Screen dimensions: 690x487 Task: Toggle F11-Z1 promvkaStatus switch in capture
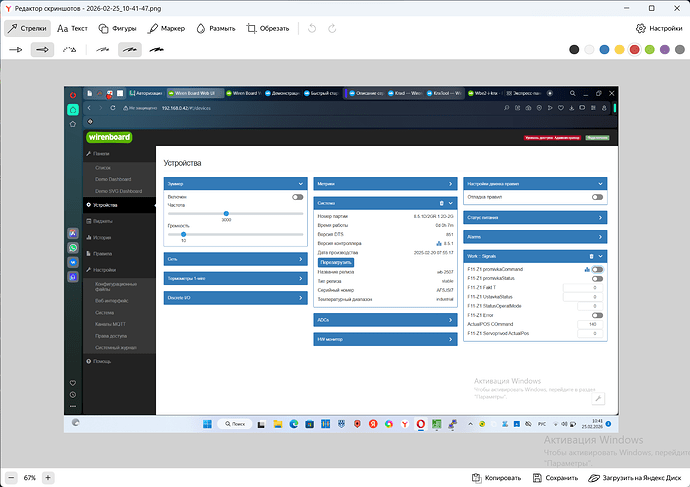tap(597, 278)
